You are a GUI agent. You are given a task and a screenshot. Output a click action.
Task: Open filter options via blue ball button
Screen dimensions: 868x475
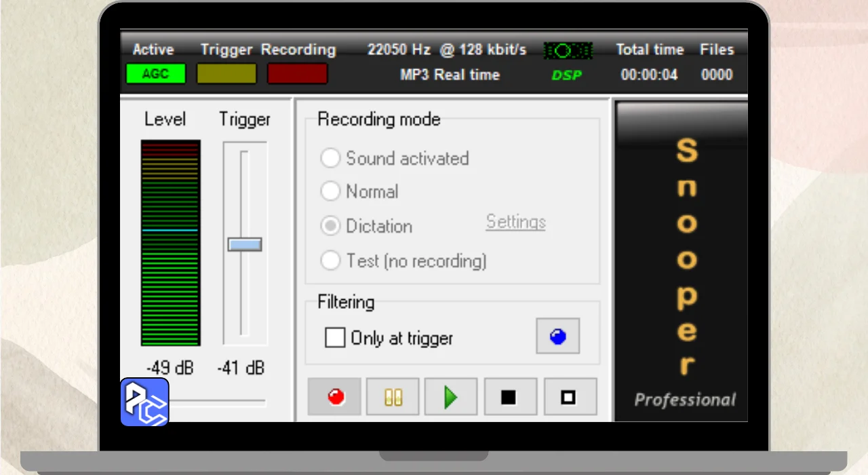click(x=557, y=336)
